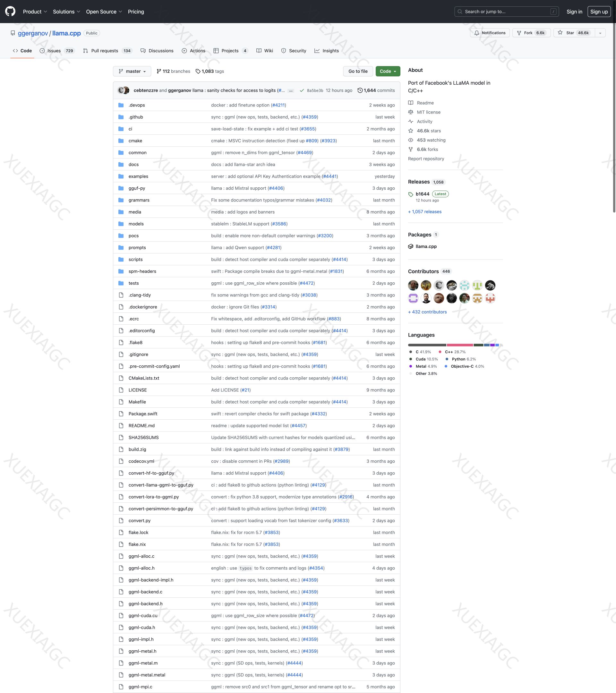
Task: Click the GitHub Octocat logo
Action: [10, 12]
